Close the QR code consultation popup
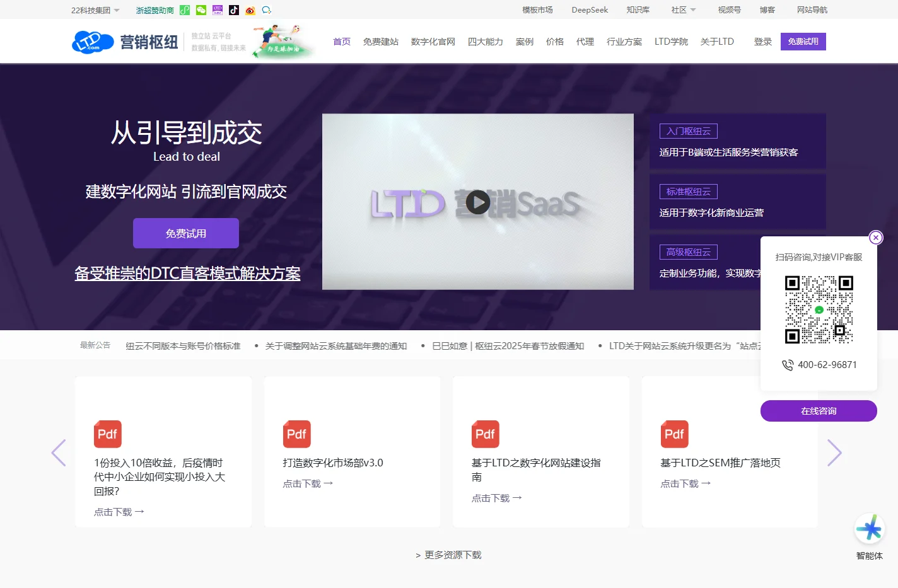This screenshot has width=898, height=588. coord(876,238)
